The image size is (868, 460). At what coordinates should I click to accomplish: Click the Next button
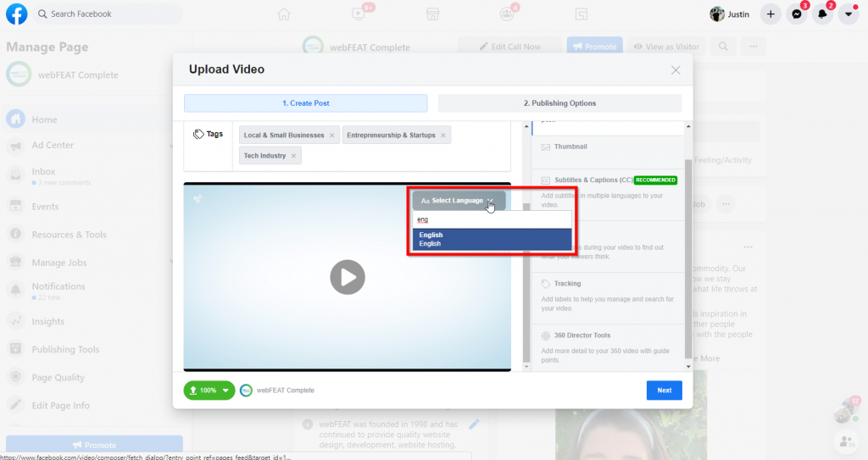[665, 391]
